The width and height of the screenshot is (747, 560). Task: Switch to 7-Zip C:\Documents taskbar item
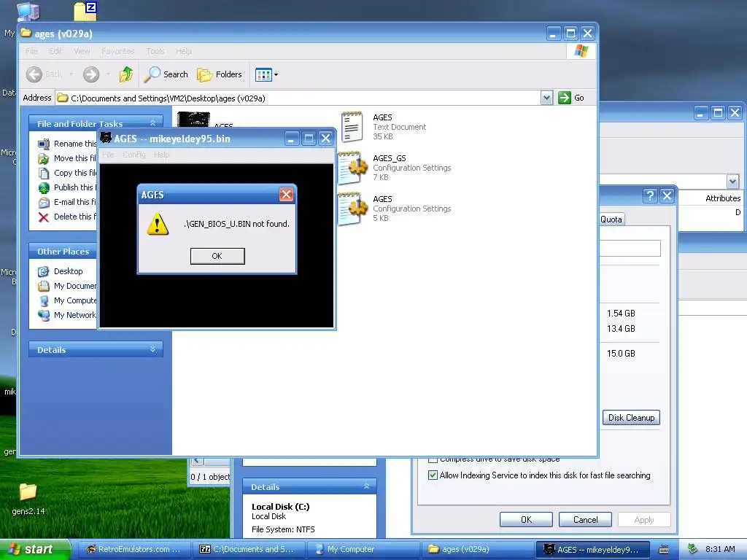249,549
